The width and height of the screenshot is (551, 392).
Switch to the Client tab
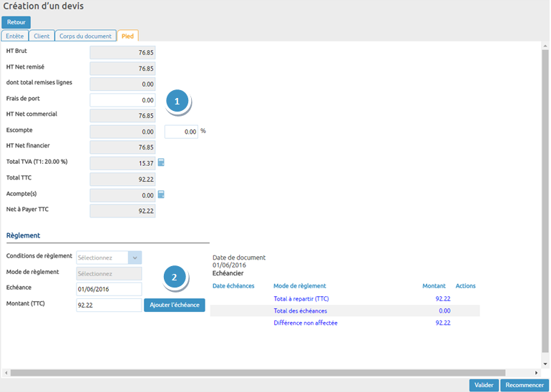point(42,36)
